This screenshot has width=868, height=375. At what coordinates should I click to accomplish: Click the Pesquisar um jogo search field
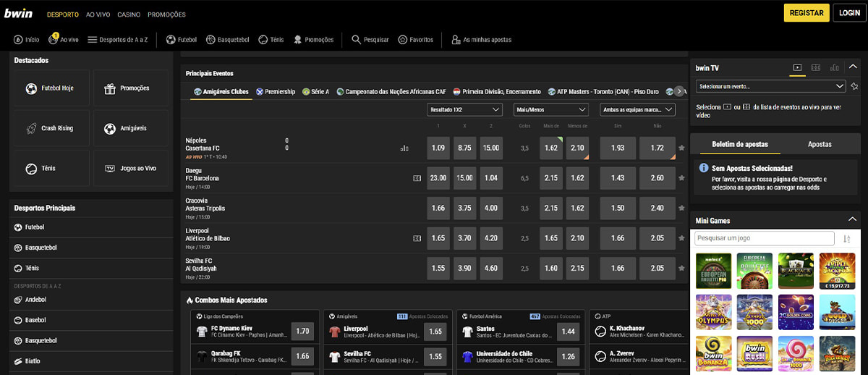click(765, 238)
